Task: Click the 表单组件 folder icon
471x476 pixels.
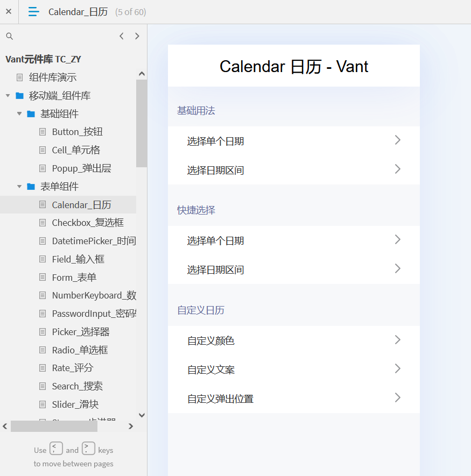Action: point(31,187)
